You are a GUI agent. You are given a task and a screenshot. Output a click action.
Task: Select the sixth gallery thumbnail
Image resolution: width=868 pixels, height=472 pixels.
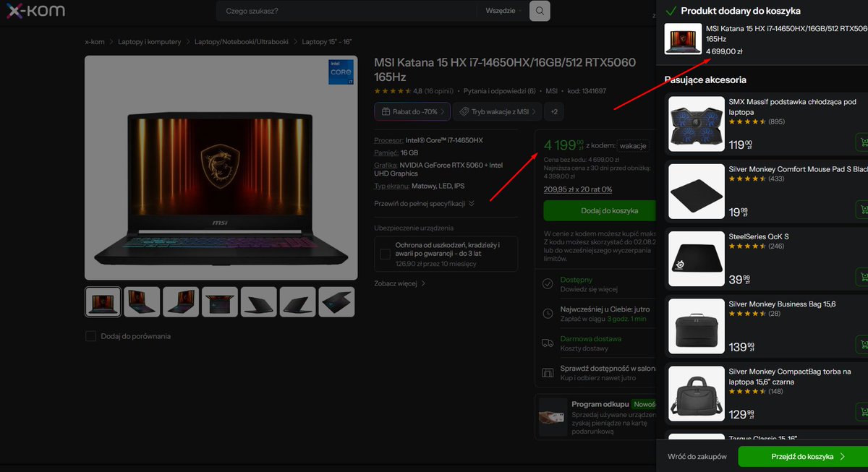pyautogui.click(x=298, y=301)
